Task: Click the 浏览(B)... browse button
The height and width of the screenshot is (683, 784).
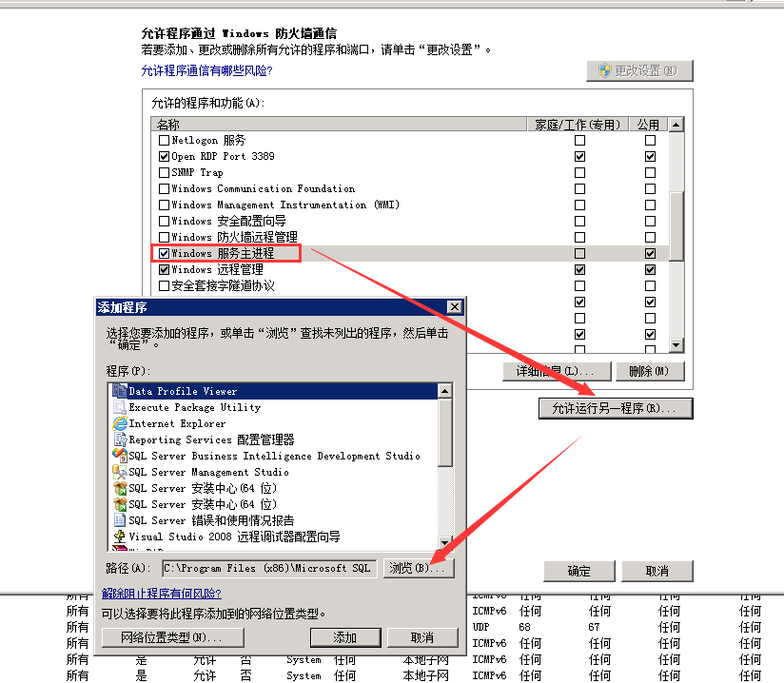Action: (419, 568)
